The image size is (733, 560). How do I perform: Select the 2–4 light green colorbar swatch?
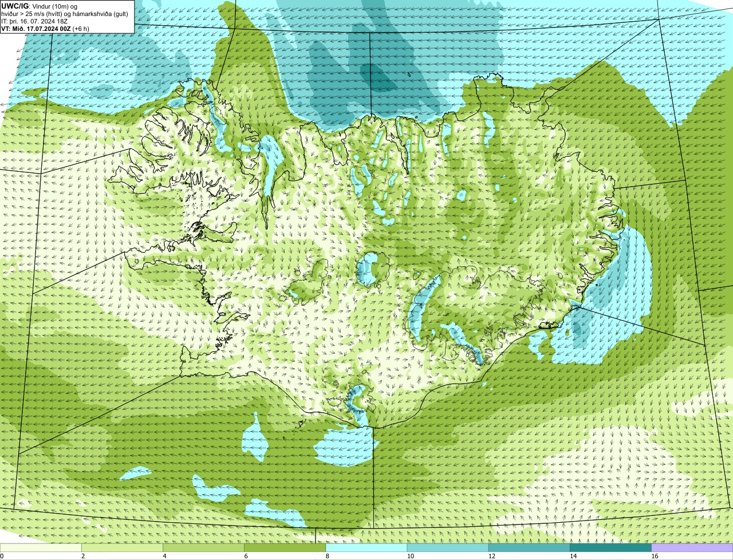tap(123, 548)
